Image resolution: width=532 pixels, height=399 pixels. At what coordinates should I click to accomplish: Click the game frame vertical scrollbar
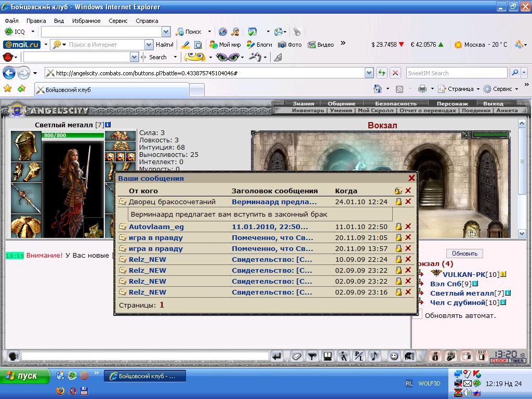(x=522, y=179)
